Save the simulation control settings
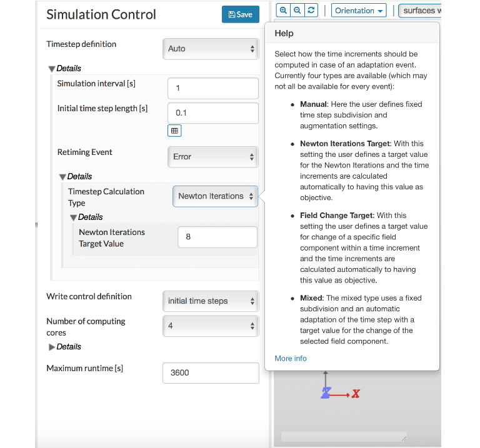Screen dimensions: 480x448 pos(240,14)
